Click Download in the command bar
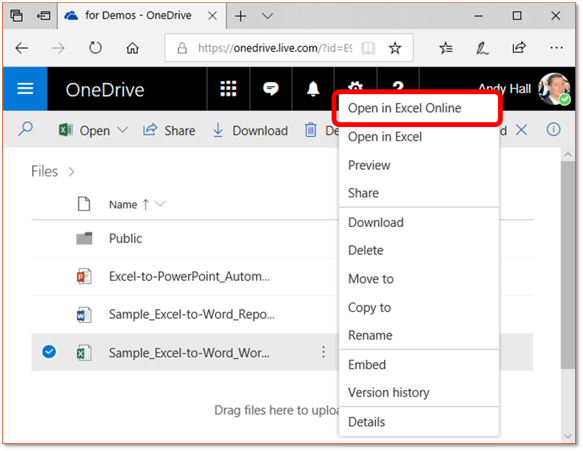Screen dimensions: 583x451 click(x=250, y=130)
